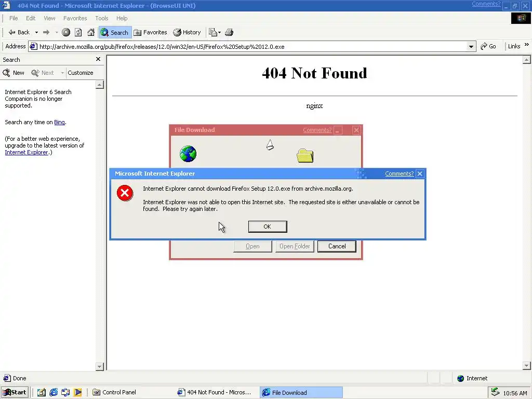Click the Back arrow toolbar button
This screenshot has height=399, width=532.
click(x=19, y=32)
